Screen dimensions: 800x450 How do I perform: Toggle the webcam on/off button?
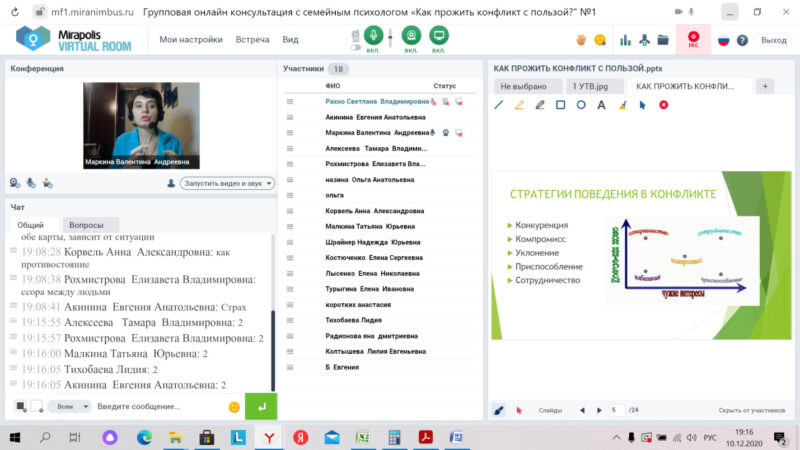411,35
